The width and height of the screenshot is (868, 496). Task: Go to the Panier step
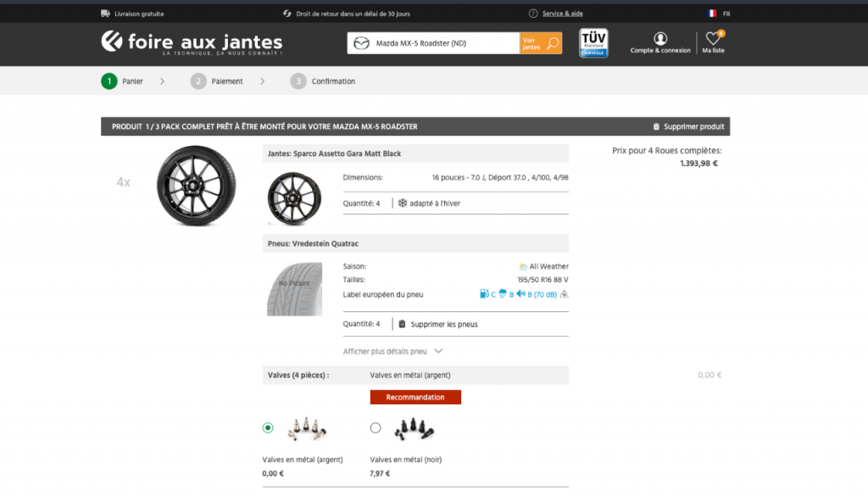(x=132, y=81)
